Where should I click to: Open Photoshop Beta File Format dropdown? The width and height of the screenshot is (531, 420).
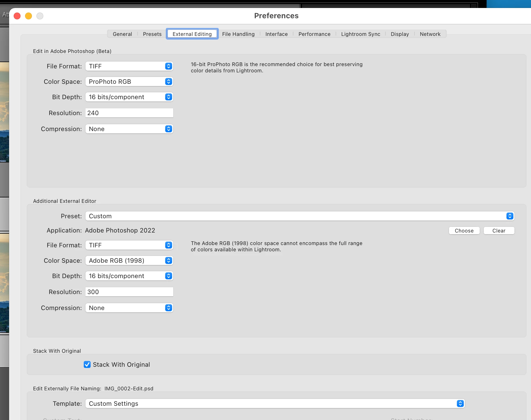point(129,66)
